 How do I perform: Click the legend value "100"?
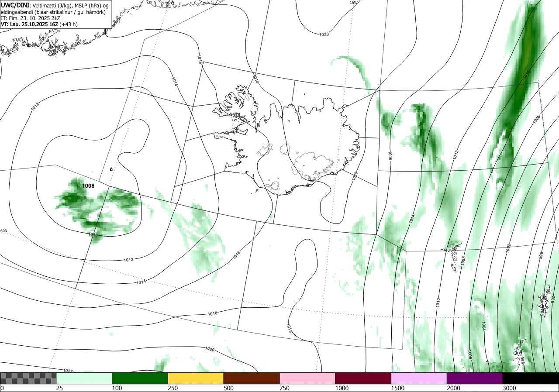click(117, 388)
